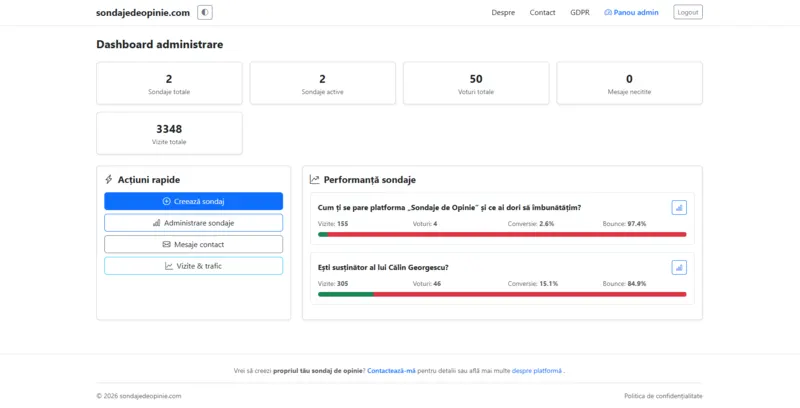The image size is (800, 408).
Task: Open stats icon for platform feedback poll
Action: click(x=679, y=208)
